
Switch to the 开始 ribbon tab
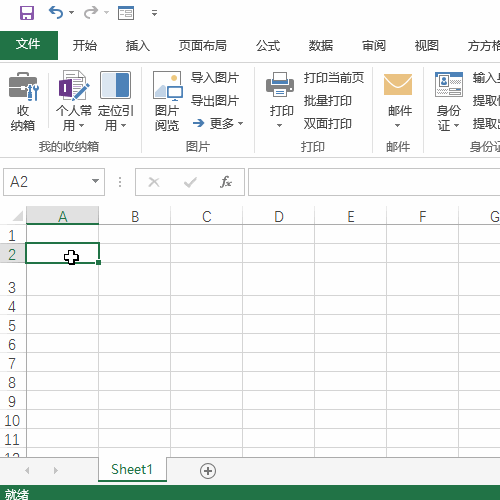click(x=85, y=45)
